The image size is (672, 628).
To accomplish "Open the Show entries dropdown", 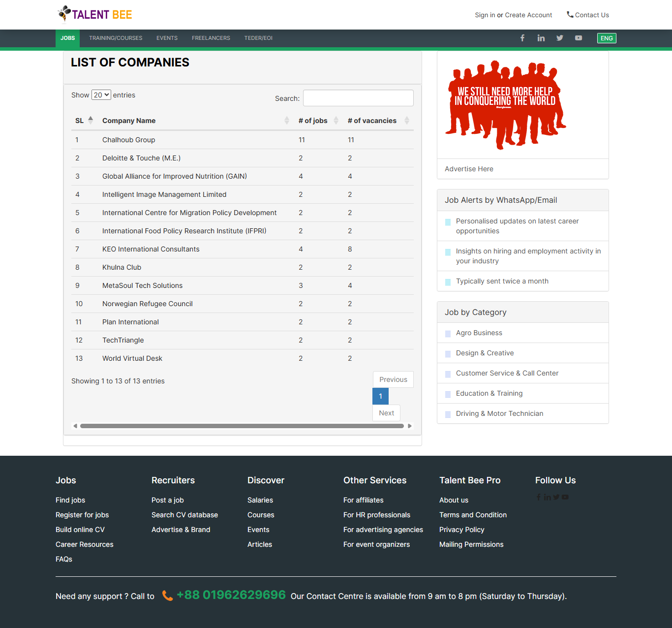I will (x=101, y=95).
